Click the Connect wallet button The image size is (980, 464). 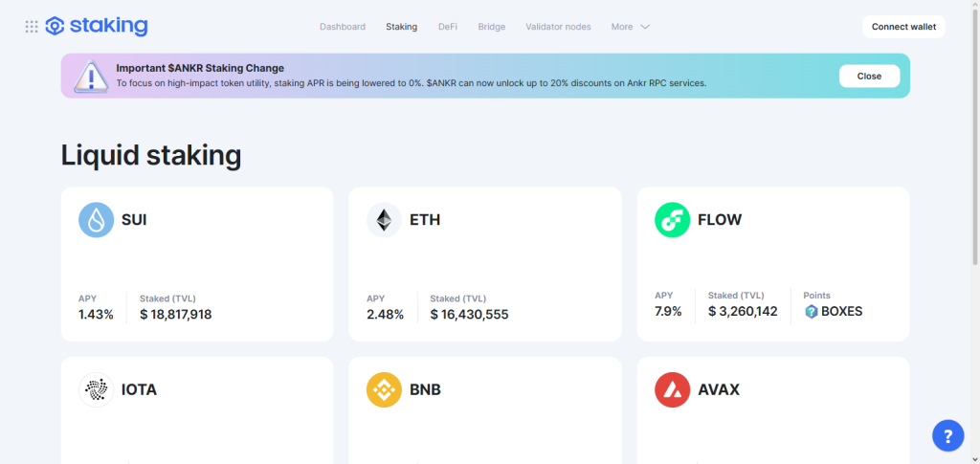pos(903,27)
